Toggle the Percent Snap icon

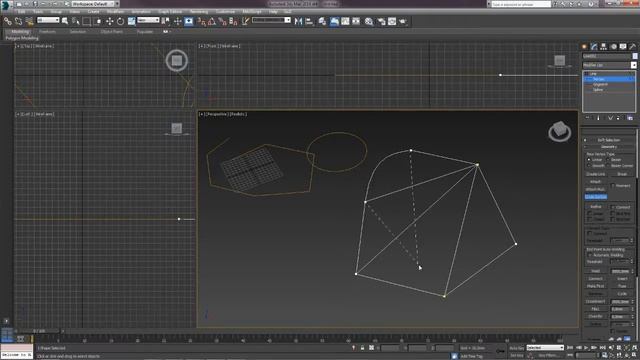click(x=222, y=21)
